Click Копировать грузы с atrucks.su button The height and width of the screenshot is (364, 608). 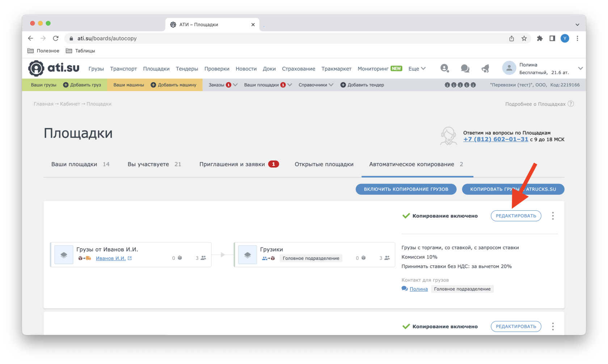[x=513, y=189]
